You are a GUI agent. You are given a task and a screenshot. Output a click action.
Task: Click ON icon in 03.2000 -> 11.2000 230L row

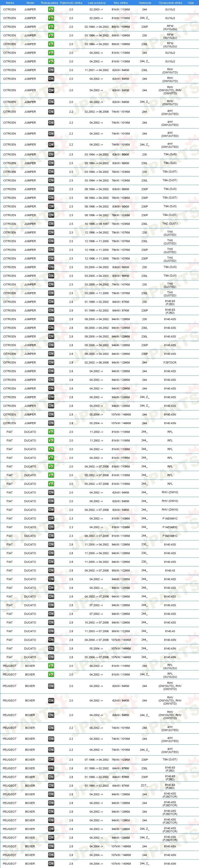point(51,293)
